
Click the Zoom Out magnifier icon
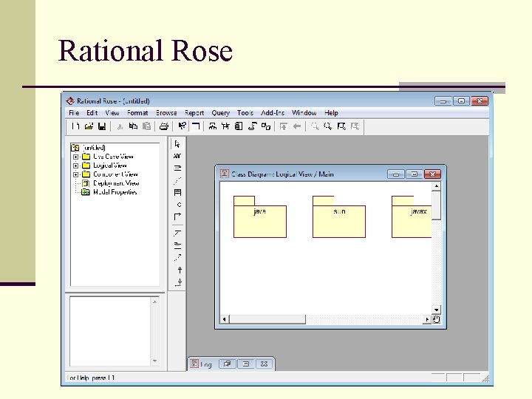click(328, 126)
